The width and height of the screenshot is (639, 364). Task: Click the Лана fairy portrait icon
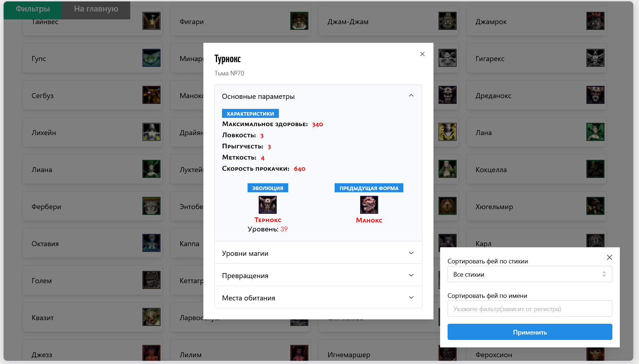[x=595, y=132]
